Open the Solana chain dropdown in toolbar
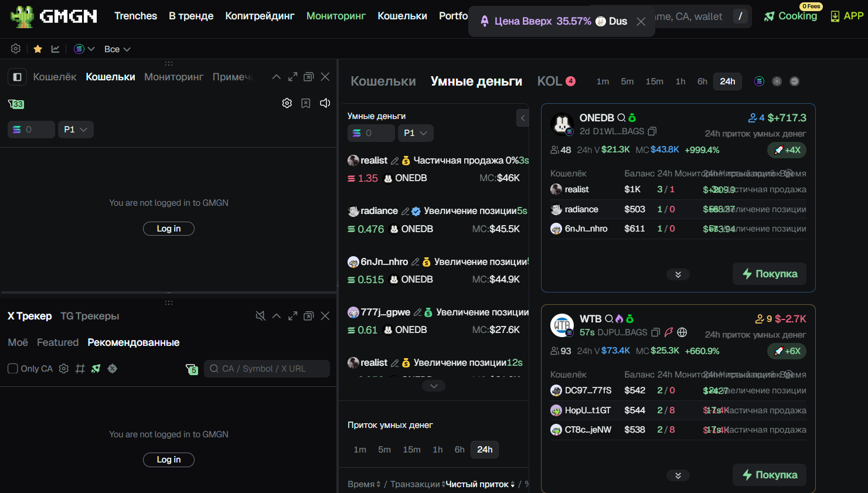Viewport: 868px width, 493px height. coord(84,49)
